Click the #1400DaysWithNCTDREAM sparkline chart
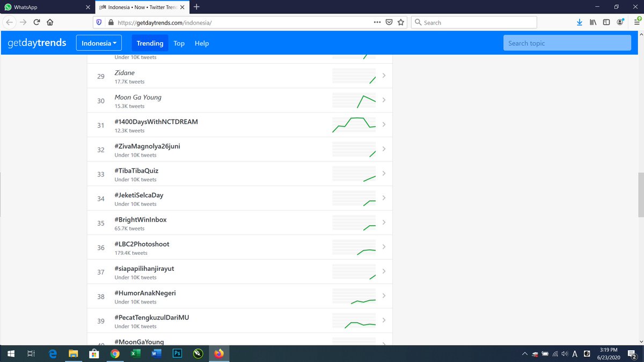 click(x=354, y=125)
